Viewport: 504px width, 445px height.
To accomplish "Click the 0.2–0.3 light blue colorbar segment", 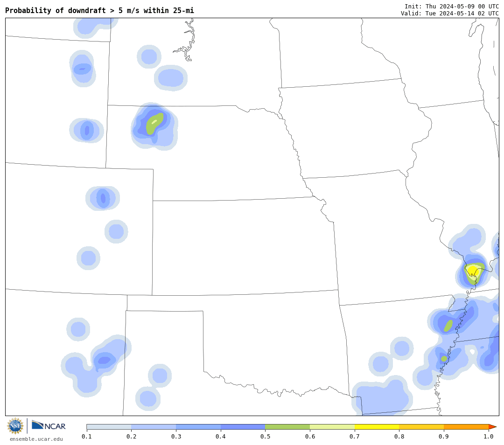I will coord(154,427).
